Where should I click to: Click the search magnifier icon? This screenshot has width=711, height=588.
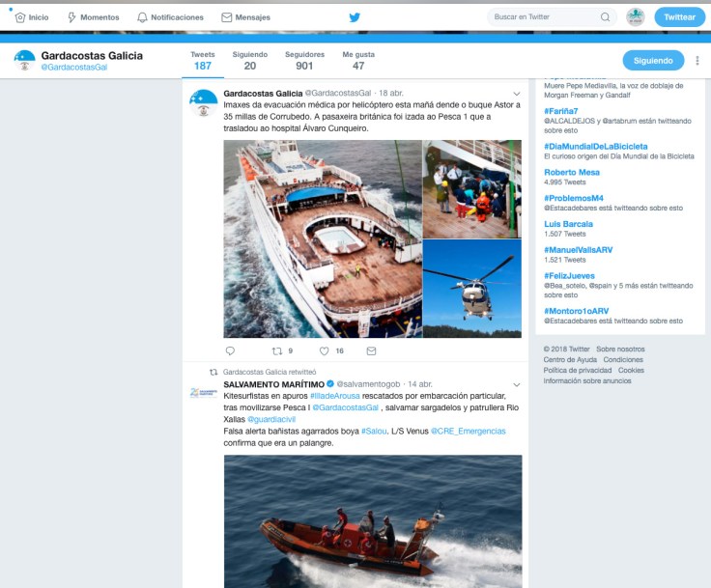click(605, 17)
